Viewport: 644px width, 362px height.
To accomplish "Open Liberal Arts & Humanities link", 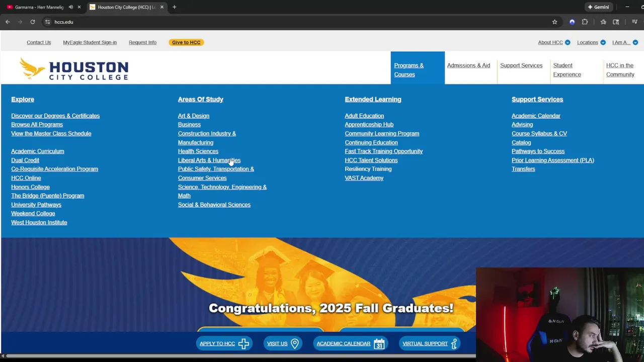I will [x=209, y=160].
